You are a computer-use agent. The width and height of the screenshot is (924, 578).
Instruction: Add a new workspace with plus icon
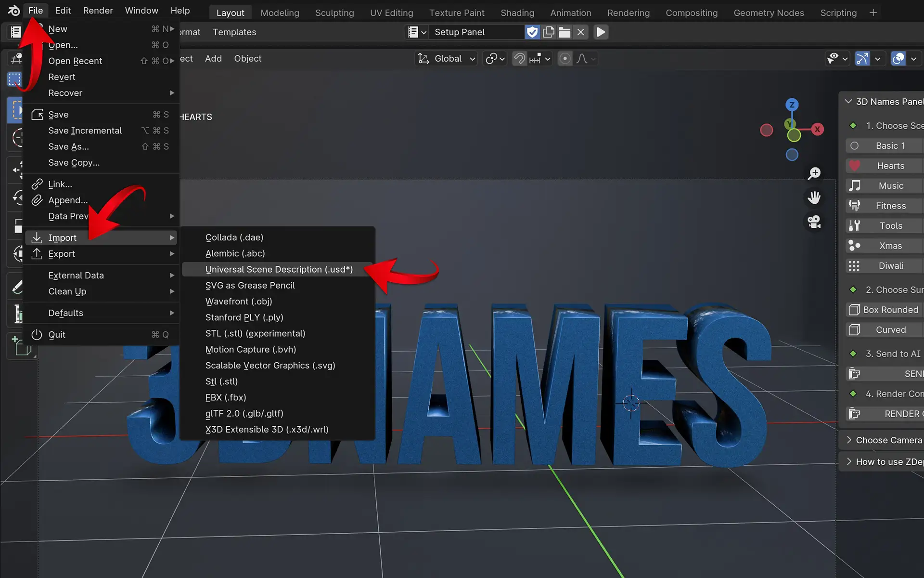873,13
